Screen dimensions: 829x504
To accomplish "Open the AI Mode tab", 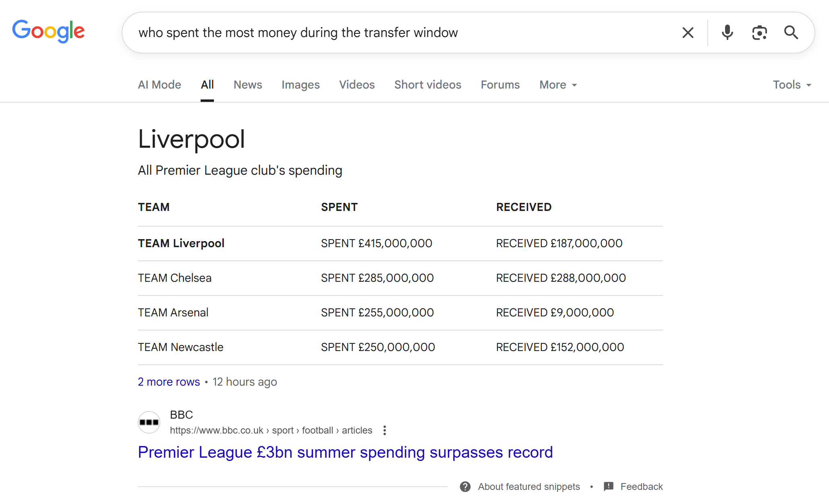I will tap(160, 85).
